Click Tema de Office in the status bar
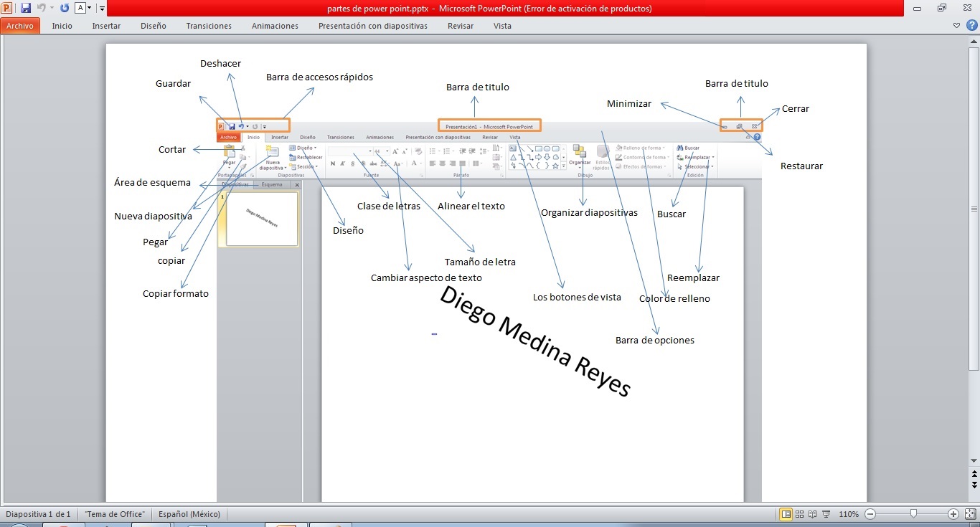980x527 pixels. (115, 514)
